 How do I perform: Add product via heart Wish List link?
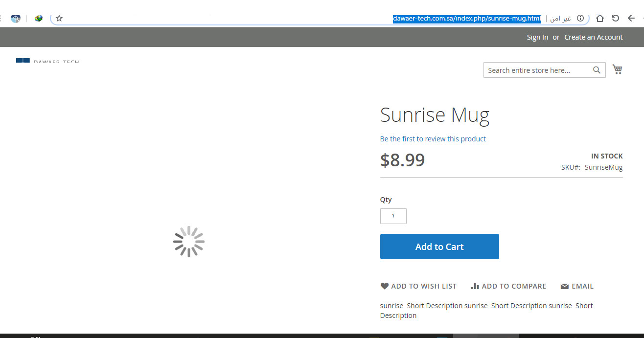(x=418, y=286)
